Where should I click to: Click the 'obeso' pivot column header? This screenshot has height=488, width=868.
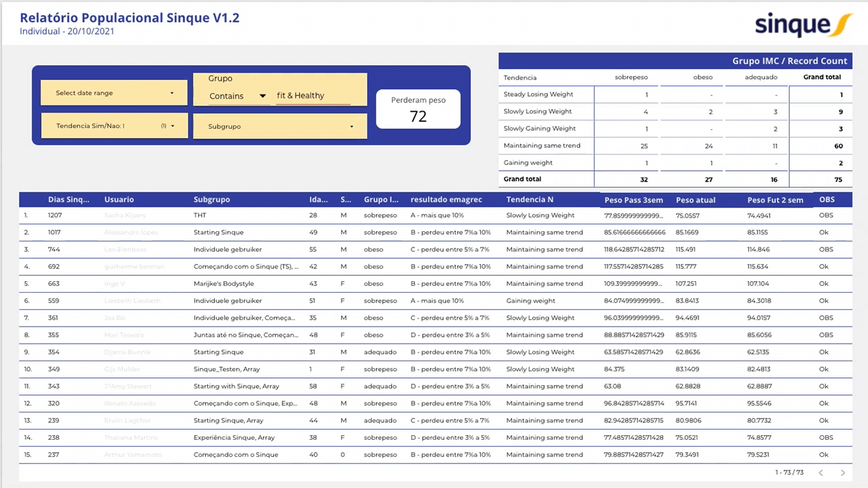tap(703, 77)
